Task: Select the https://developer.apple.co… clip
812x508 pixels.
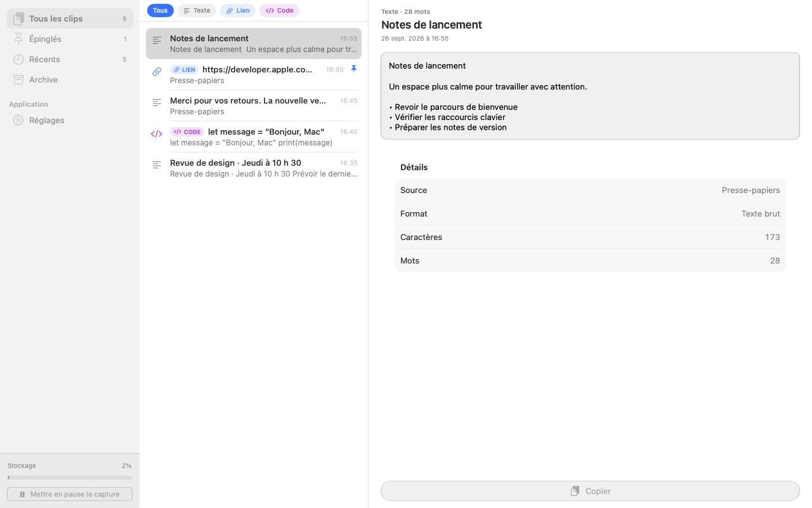Action: (254, 74)
